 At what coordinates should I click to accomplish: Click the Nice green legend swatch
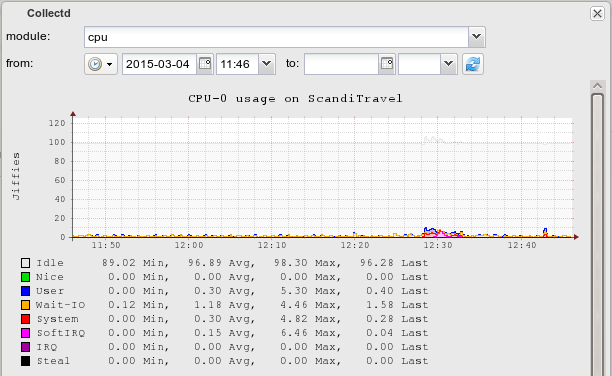click(x=25, y=277)
